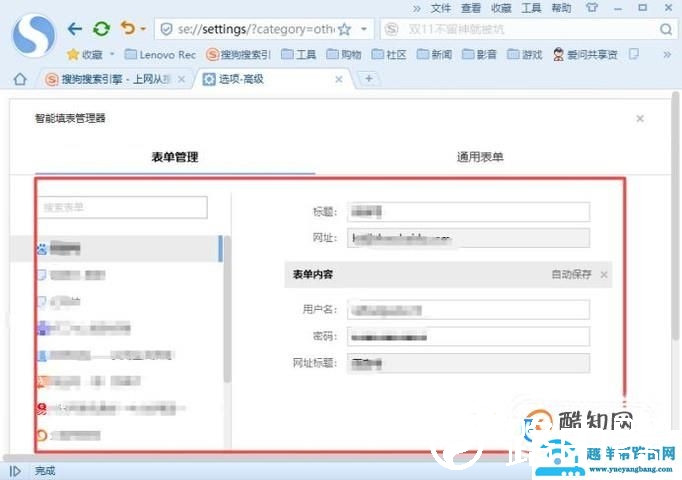This screenshot has width=682, height=480.
Task: Open the 查看 menu
Action: [471, 8]
